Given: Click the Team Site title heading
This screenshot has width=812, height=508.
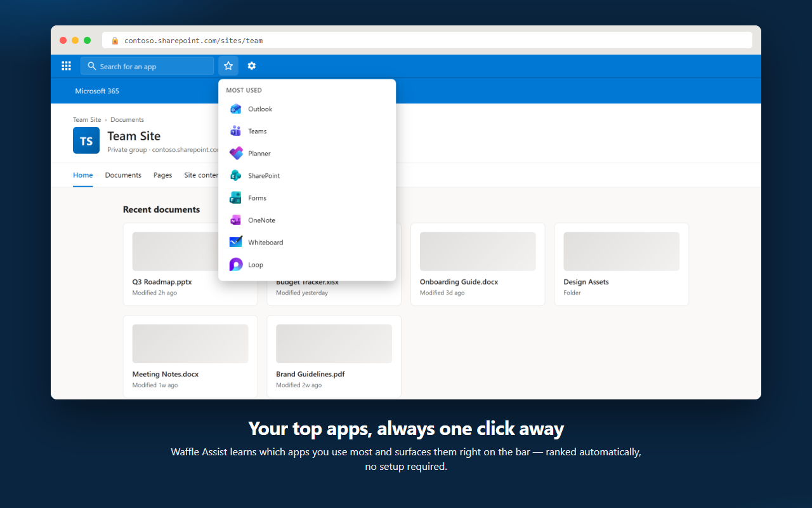Looking at the screenshot, I should [x=134, y=136].
